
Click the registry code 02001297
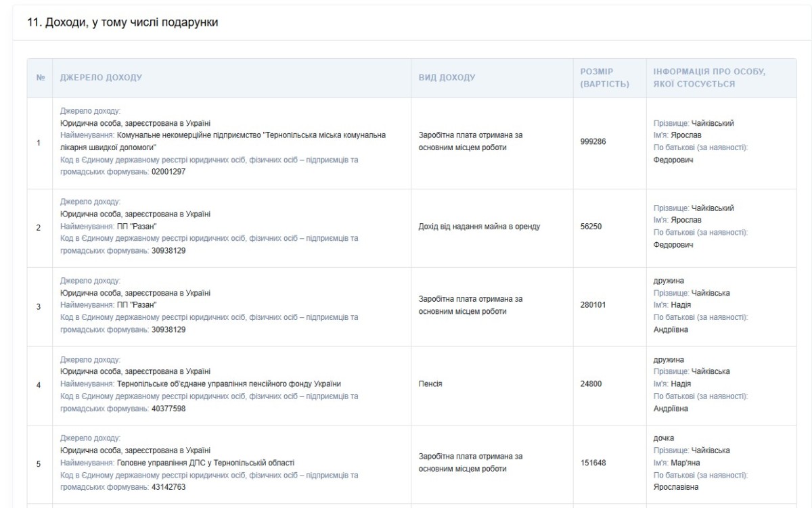pyautogui.click(x=169, y=172)
